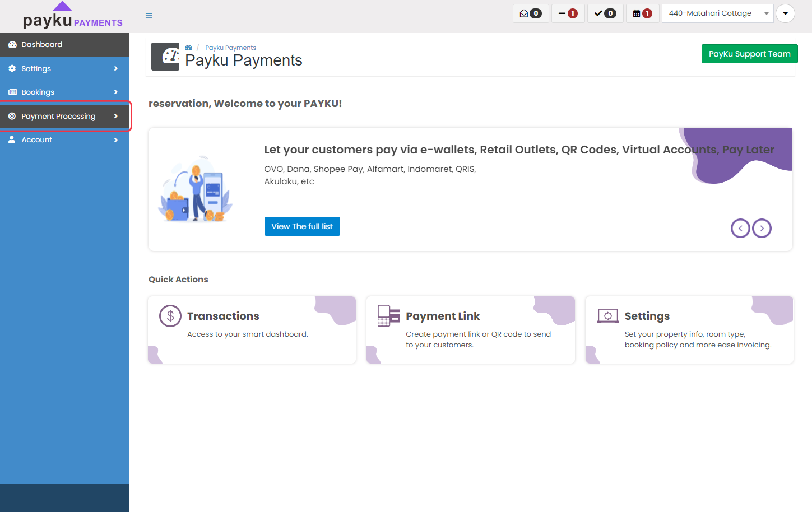Click the Quick Actions heading
The image size is (812, 512).
(x=178, y=280)
